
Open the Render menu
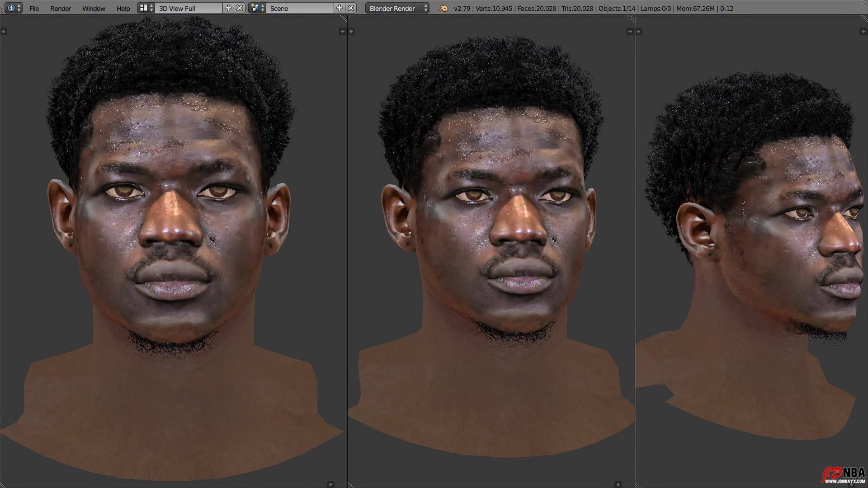(x=61, y=8)
